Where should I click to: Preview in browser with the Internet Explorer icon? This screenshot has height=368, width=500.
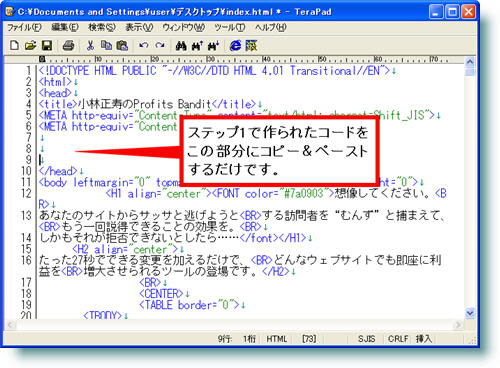pyautogui.click(x=235, y=45)
